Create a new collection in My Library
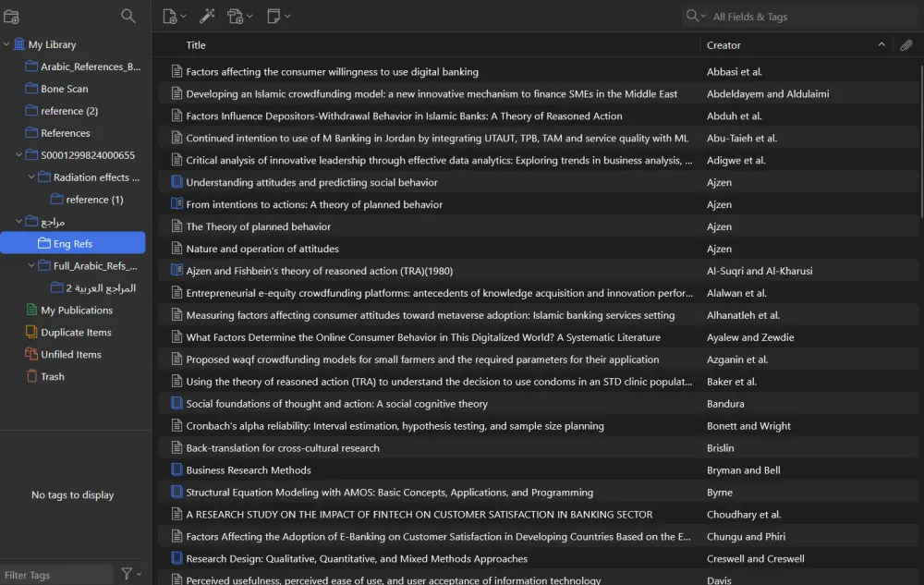 pyautogui.click(x=12, y=16)
